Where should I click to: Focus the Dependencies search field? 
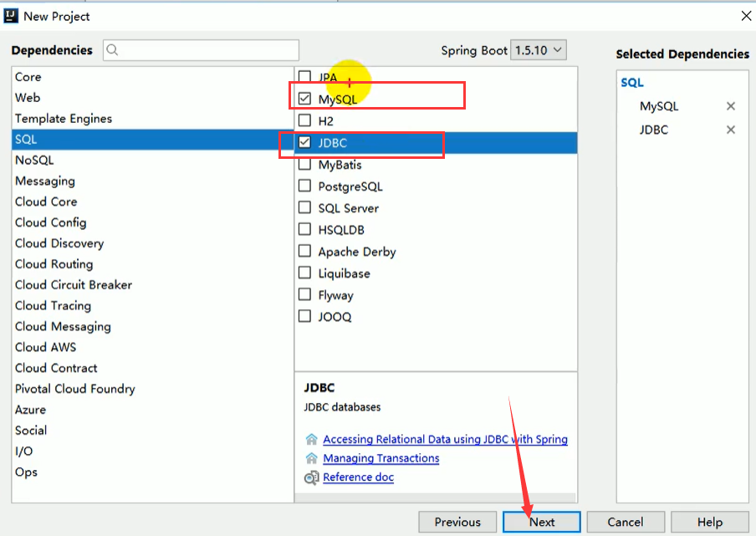pyautogui.click(x=201, y=49)
